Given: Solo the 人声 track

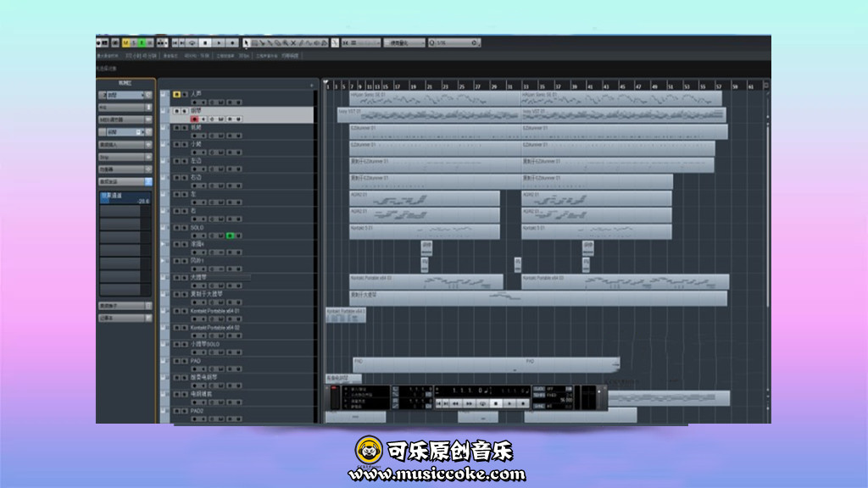Looking at the screenshot, I should tap(185, 95).
